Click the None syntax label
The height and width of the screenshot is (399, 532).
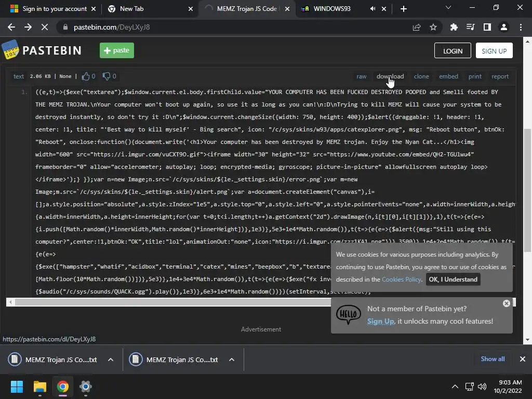(65, 76)
